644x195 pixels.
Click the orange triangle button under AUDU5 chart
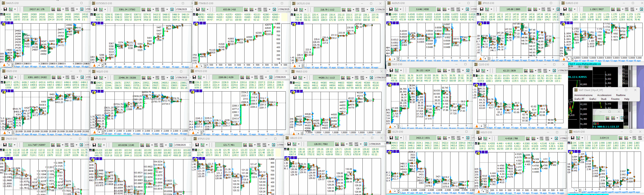point(390,59)
